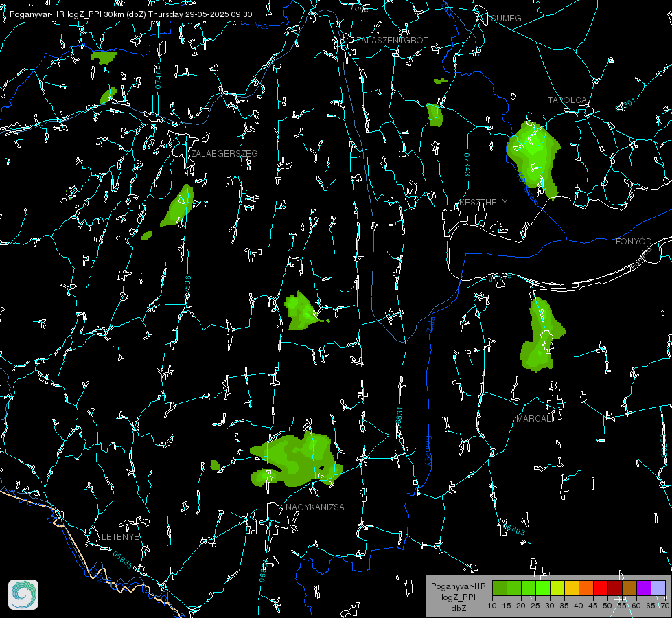Click the legend value 10
This screenshot has width=672, height=618.
(x=492, y=606)
